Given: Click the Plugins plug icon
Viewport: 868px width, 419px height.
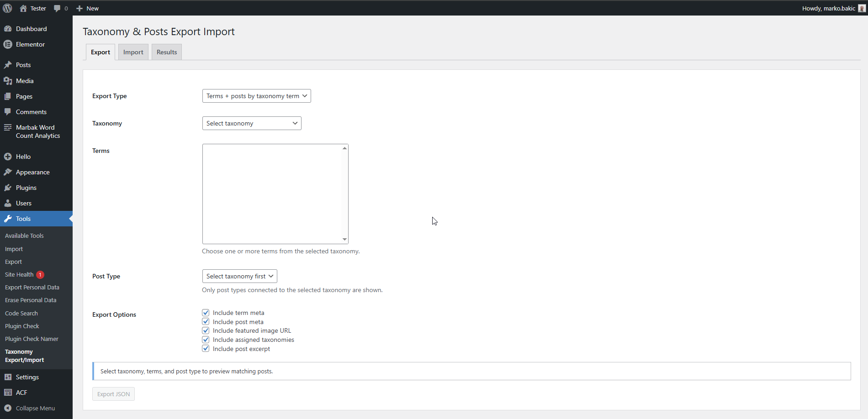Looking at the screenshot, I should pyautogui.click(x=8, y=188).
